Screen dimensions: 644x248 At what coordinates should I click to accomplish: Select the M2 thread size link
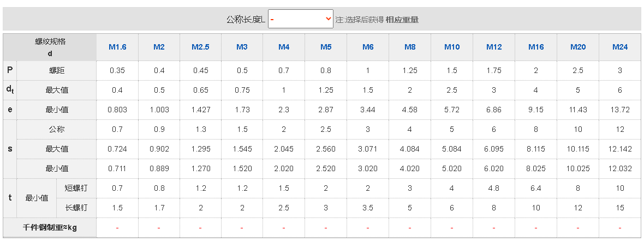(159, 47)
